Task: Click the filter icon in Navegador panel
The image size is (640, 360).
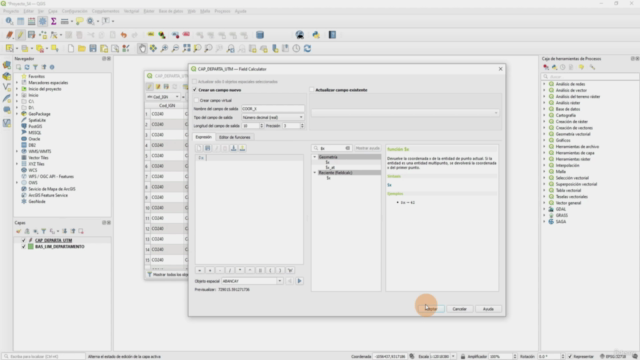Action: [x=35, y=67]
